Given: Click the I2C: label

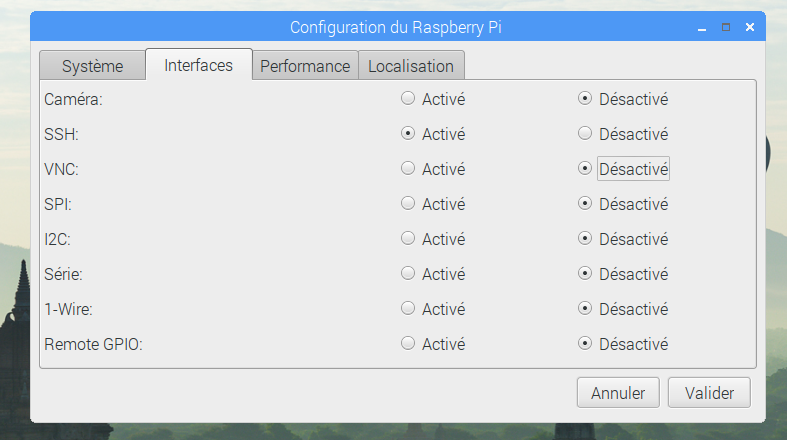Looking at the screenshot, I should [57, 239].
